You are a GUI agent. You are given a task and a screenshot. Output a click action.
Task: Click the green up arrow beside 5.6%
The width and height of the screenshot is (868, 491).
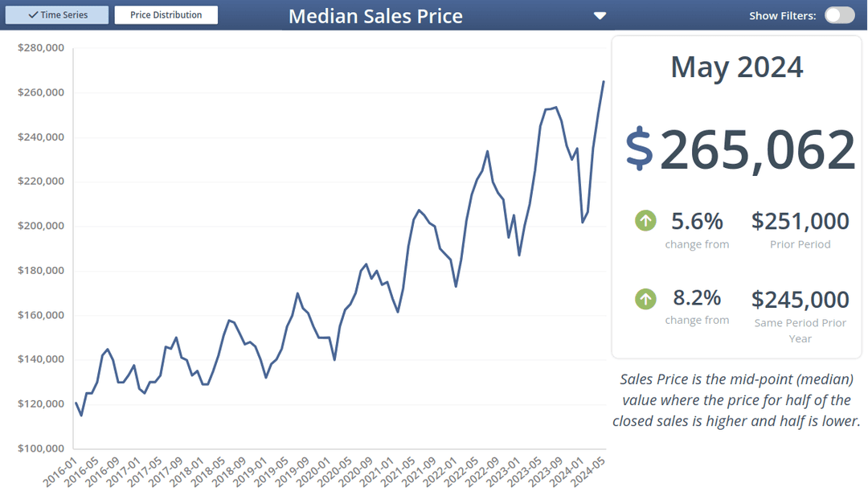click(x=645, y=220)
